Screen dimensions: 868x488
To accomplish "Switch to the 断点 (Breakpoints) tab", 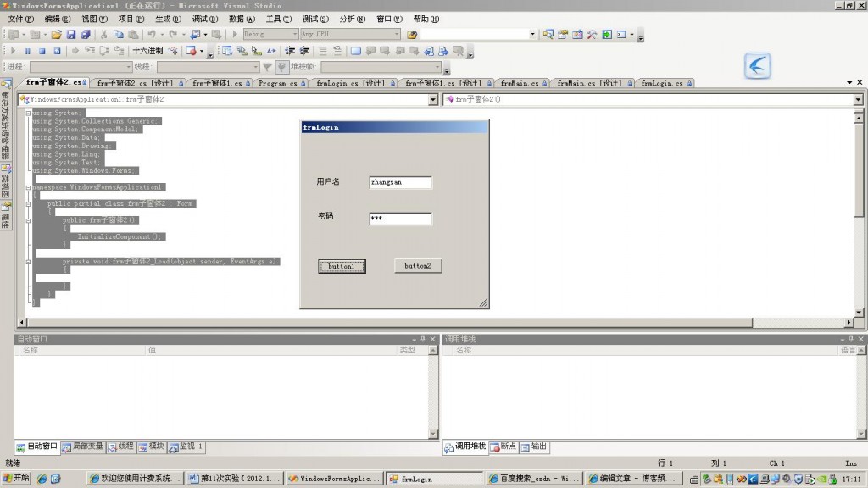I will (504, 446).
